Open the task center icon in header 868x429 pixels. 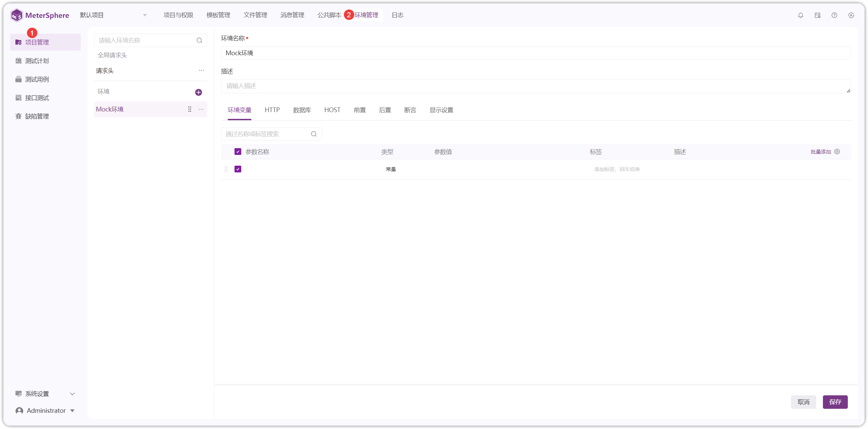pyautogui.click(x=818, y=15)
